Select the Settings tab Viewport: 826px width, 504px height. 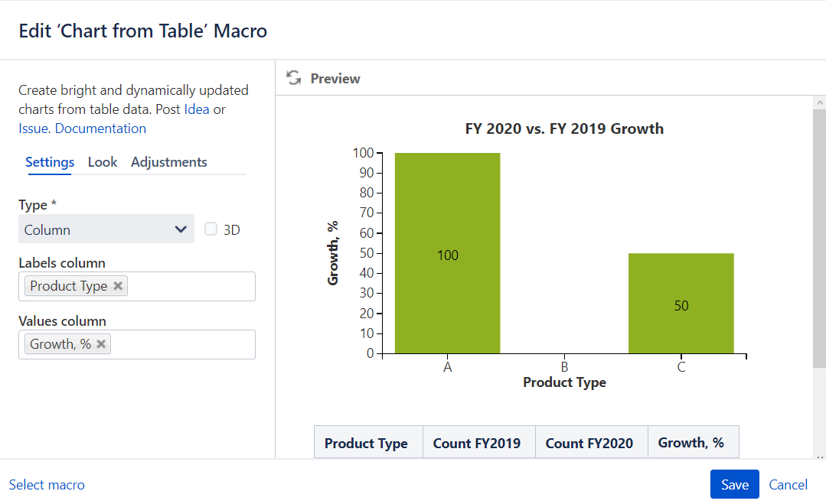tap(49, 162)
